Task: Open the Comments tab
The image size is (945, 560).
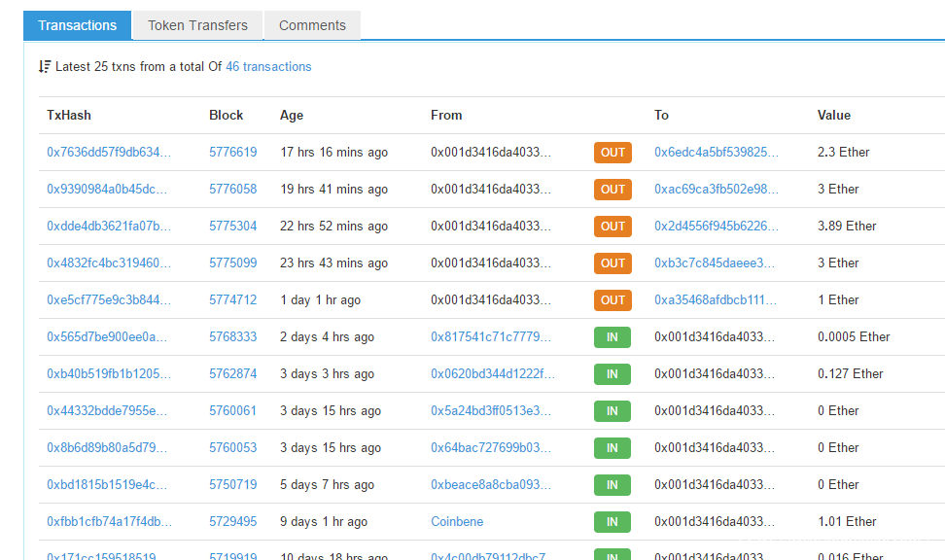Action: (312, 25)
